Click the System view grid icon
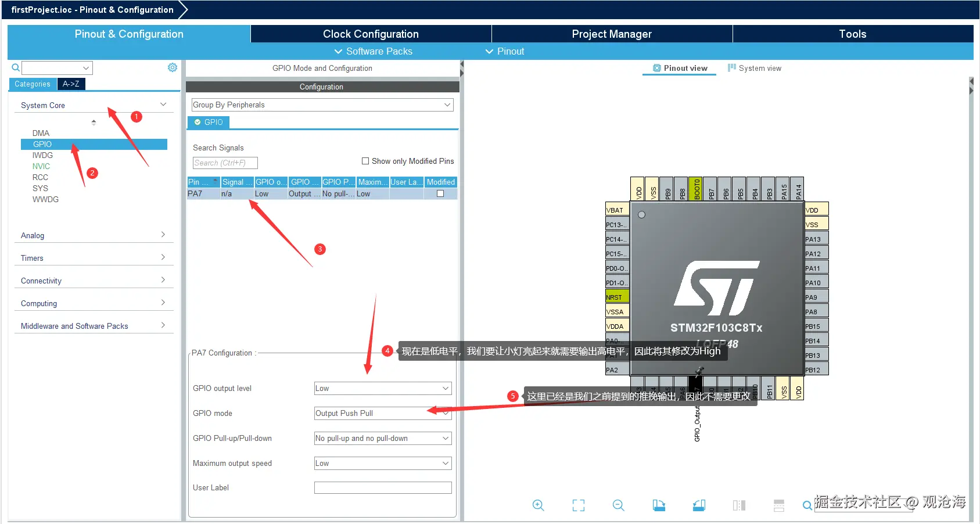Viewport: 980px width, 524px height. [x=732, y=68]
